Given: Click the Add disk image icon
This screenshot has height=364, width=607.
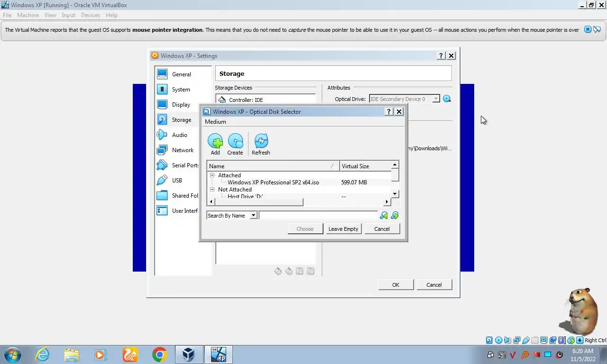Looking at the screenshot, I should pos(215,145).
